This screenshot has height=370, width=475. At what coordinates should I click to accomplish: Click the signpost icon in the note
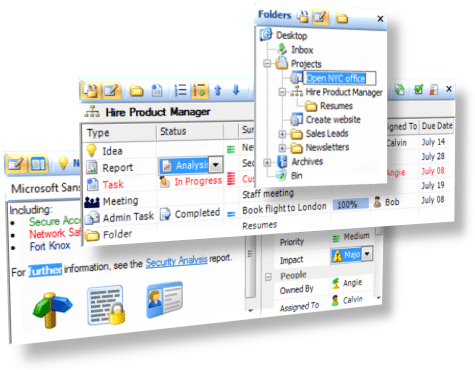(52, 310)
